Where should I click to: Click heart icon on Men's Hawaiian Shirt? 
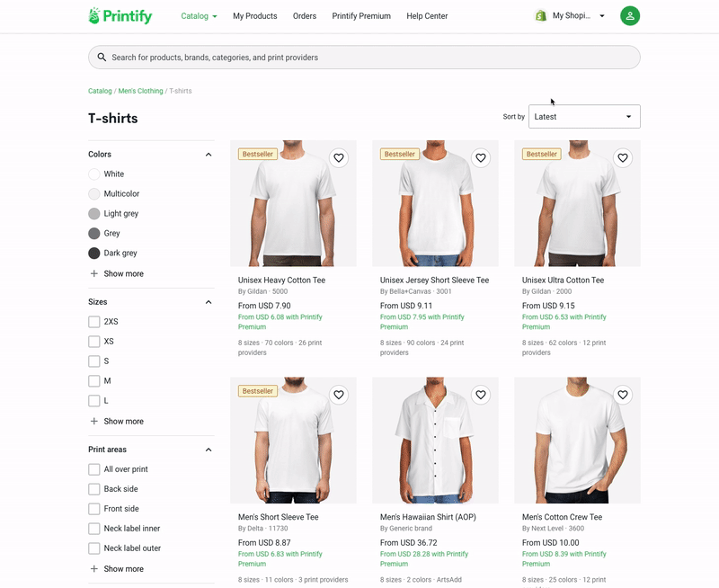481,395
